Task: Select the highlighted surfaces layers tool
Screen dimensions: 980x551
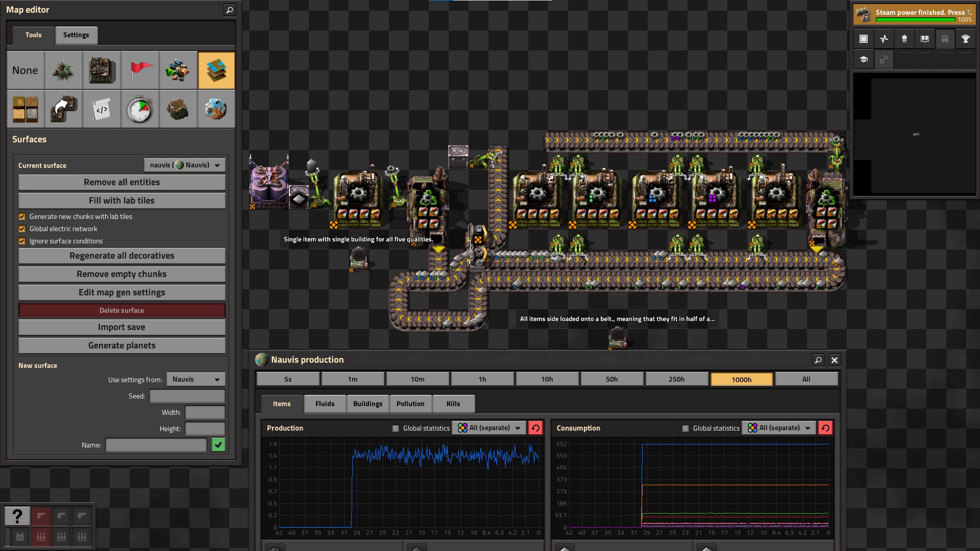Action: tap(216, 70)
